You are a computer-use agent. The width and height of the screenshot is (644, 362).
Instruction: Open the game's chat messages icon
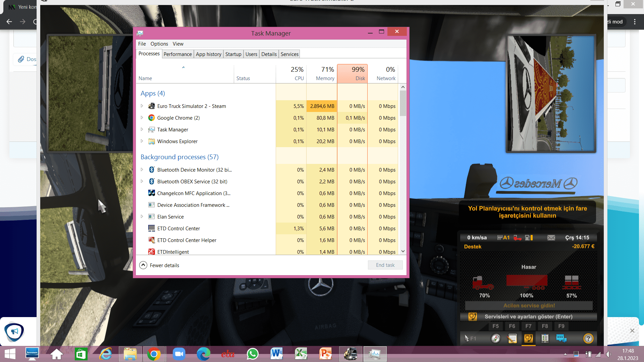click(x=561, y=339)
